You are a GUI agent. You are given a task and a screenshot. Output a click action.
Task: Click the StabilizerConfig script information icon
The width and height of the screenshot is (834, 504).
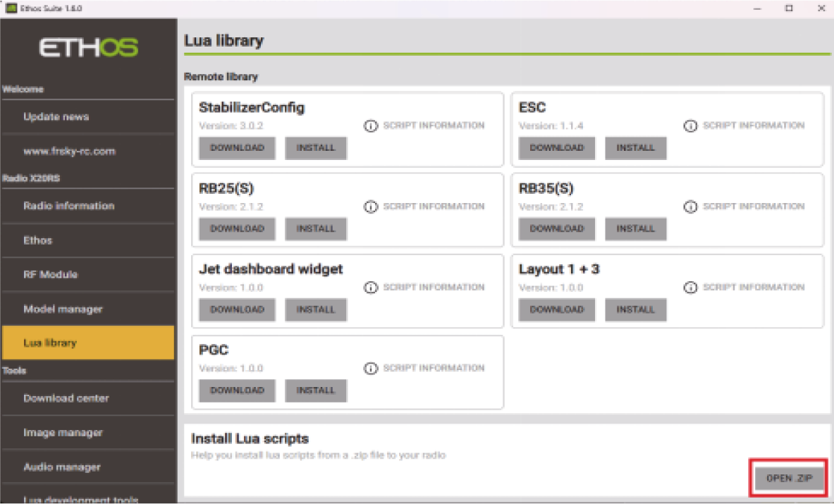coord(371,126)
